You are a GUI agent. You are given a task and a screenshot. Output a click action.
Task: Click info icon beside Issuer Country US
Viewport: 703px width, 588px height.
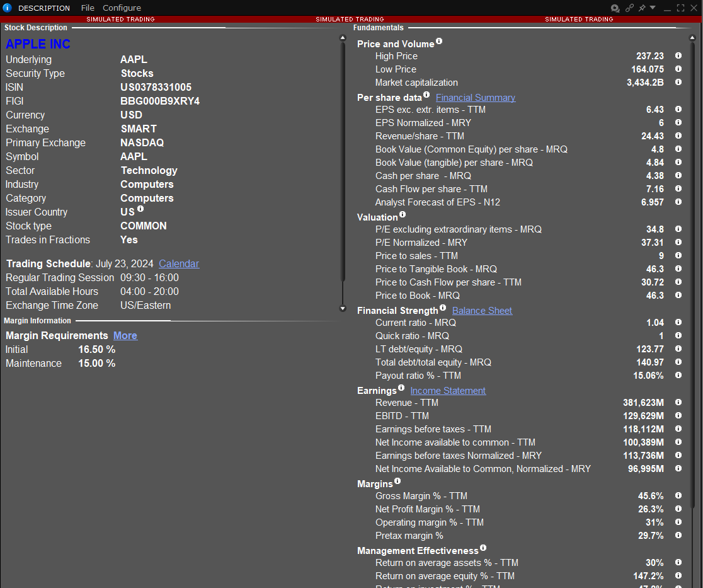coord(140,209)
